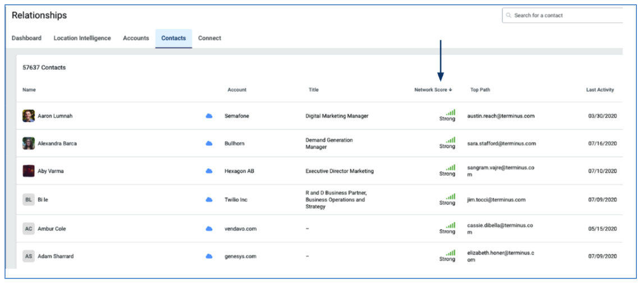The height and width of the screenshot is (284, 644).
Task: Sort by Network Score column
Action: [433, 90]
